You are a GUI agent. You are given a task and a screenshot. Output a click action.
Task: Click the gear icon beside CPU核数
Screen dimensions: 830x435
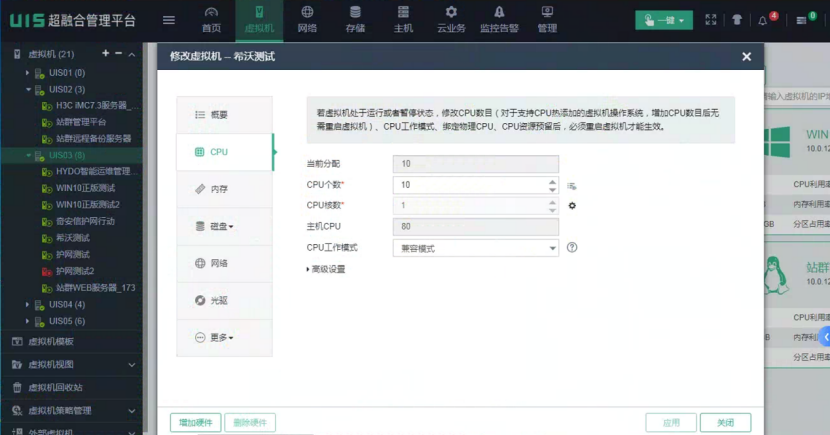pos(573,206)
